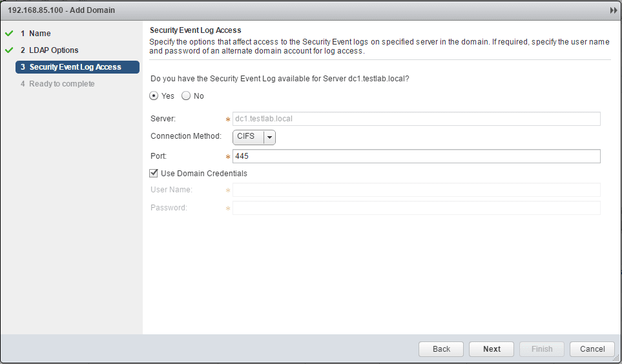Click the Next button
622x364 pixels.
coord(492,349)
